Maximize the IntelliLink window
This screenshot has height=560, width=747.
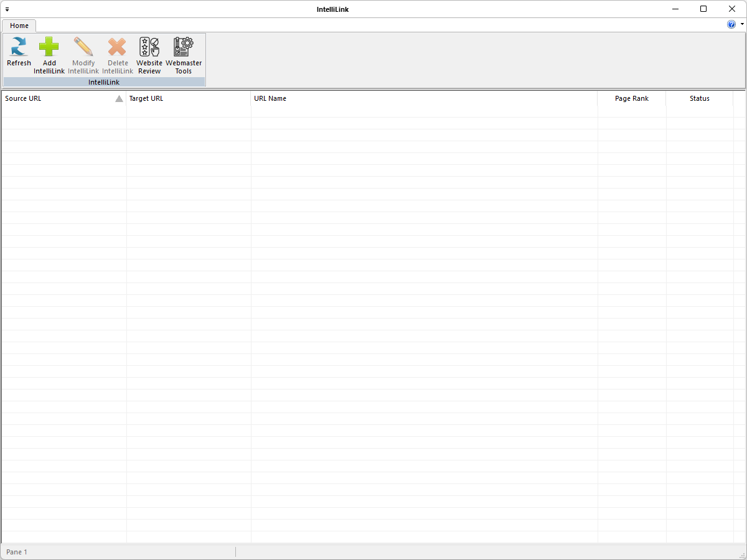703,9
